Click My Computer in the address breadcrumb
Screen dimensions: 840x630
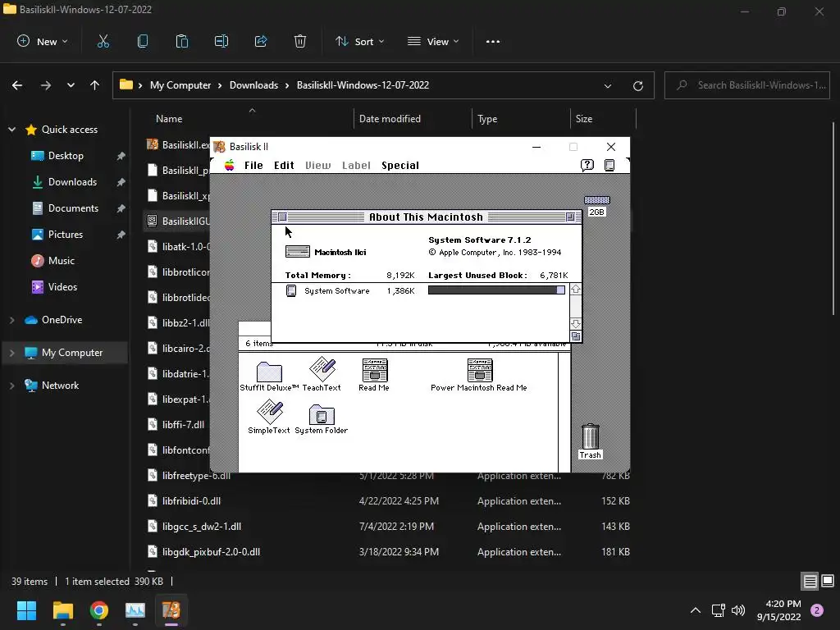coord(180,85)
